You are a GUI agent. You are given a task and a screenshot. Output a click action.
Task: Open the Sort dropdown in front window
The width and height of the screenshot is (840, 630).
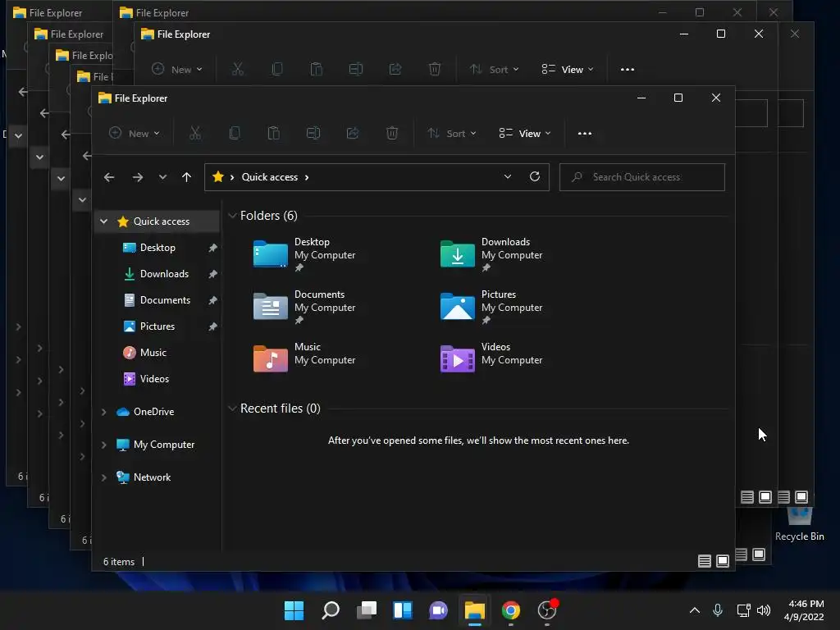pyautogui.click(x=452, y=134)
